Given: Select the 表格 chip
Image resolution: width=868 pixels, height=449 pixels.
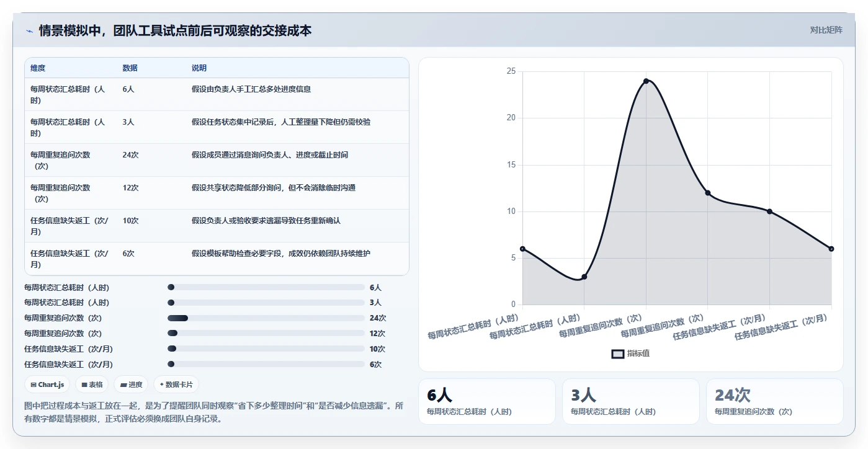Looking at the screenshot, I should pyautogui.click(x=92, y=385).
